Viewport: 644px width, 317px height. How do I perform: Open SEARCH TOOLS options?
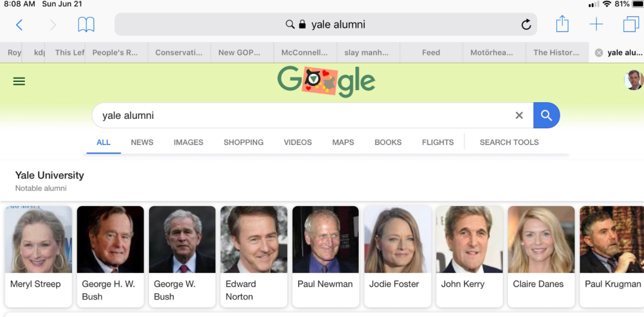[x=509, y=142]
